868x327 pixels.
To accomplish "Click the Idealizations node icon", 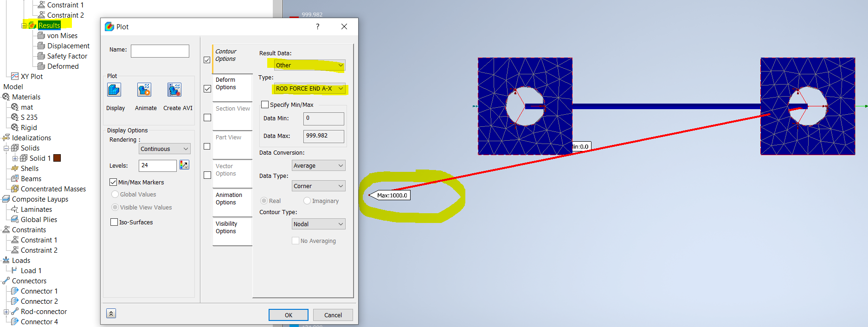I will coord(6,137).
